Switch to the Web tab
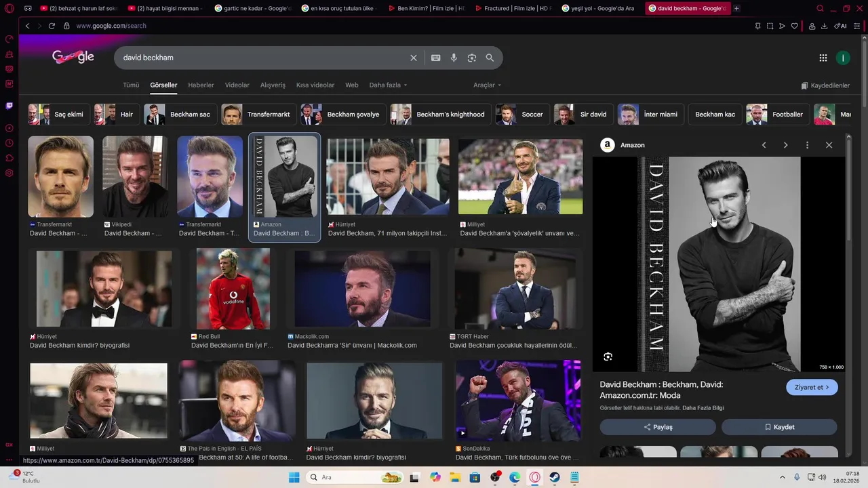868x488 pixels. pos(351,85)
